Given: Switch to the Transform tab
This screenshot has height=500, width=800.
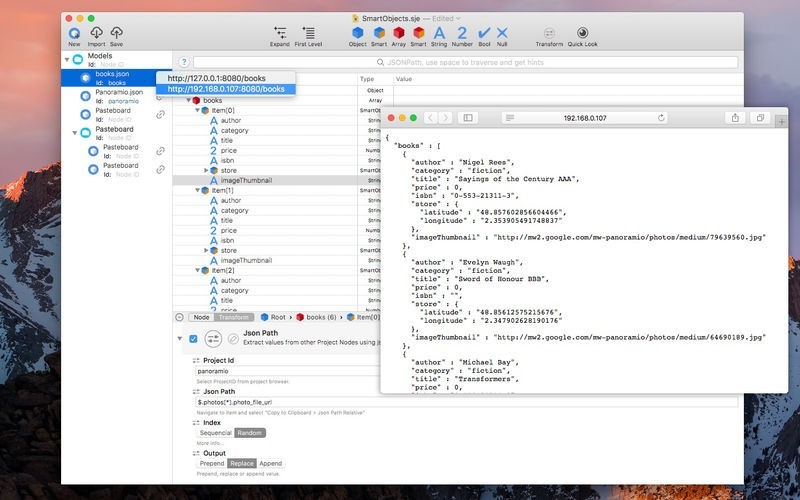Looking at the screenshot, I should point(233,317).
